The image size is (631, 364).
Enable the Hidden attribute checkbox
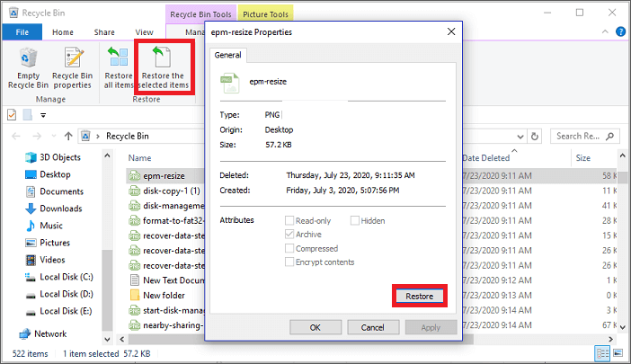pyautogui.click(x=355, y=220)
